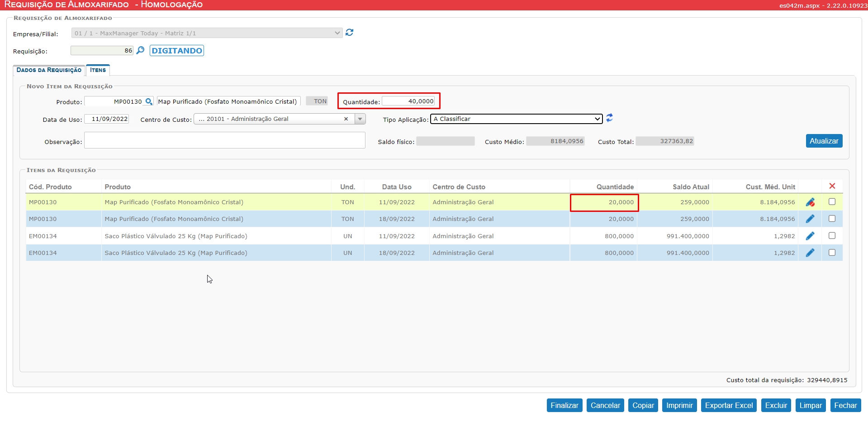Viewport: 868px width, 422px height.
Task: Click the Requisição number field 86
Action: point(102,50)
